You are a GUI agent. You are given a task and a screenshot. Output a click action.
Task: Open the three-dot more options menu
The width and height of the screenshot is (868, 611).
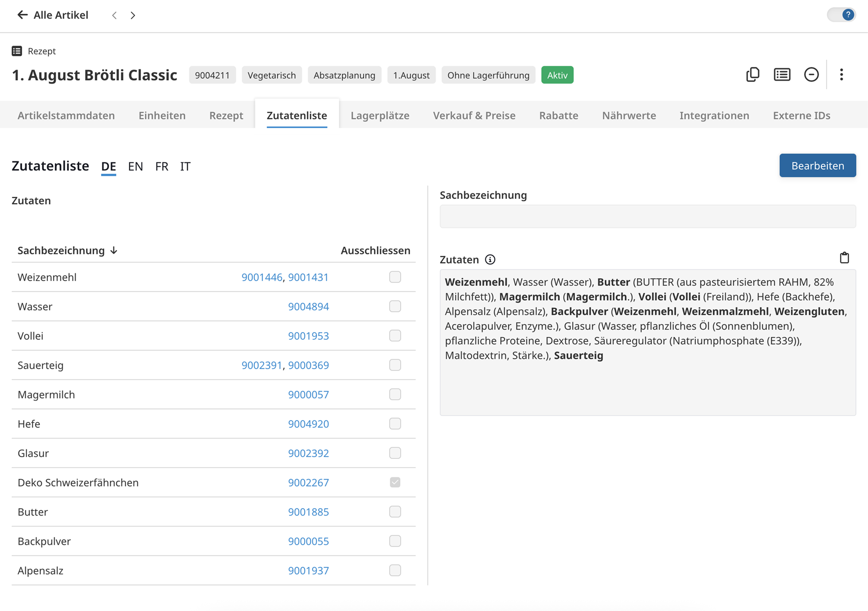[x=841, y=74]
